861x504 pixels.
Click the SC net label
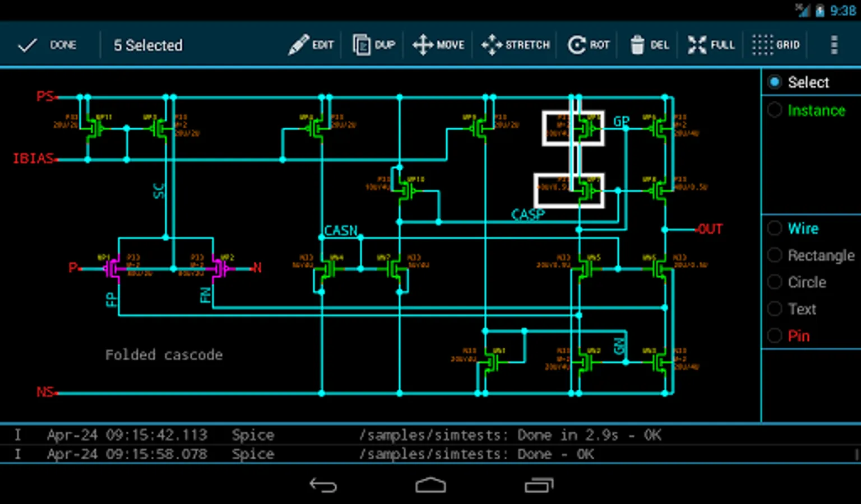coord(159,191)
